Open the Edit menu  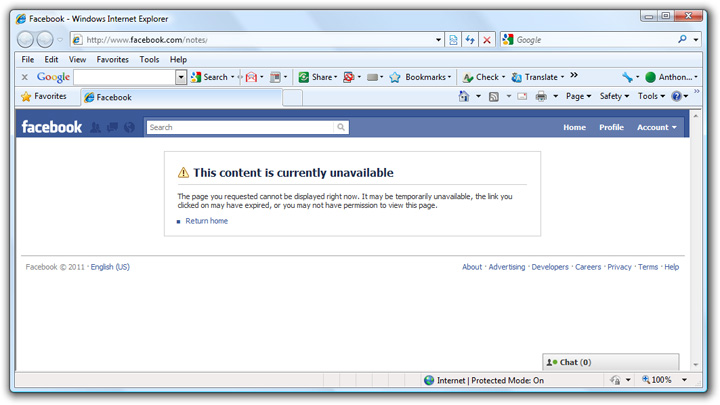coord(51,60)
